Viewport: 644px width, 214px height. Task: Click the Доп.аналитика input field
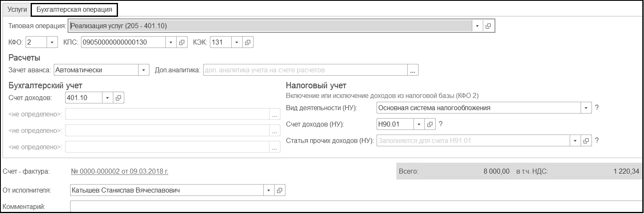[305, 71]
